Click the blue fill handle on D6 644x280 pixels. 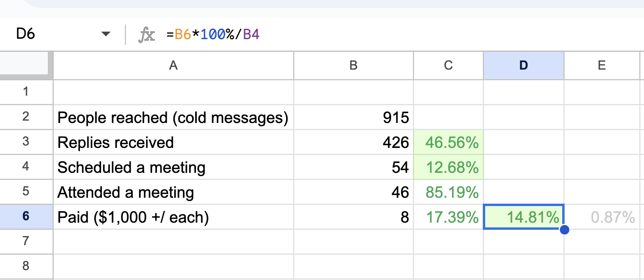[x=564, y=229]
